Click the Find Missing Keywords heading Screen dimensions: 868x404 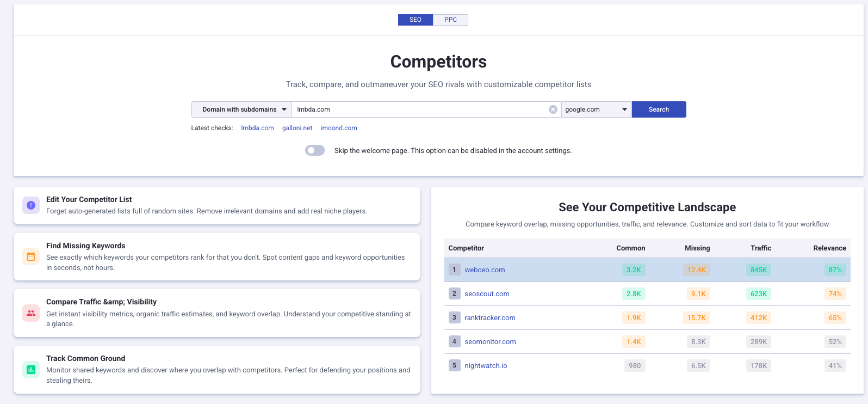(x=86, y=246)
